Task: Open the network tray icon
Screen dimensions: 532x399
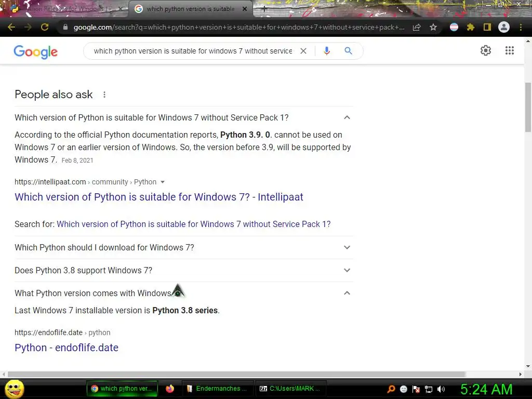Action: click(429, 389)
